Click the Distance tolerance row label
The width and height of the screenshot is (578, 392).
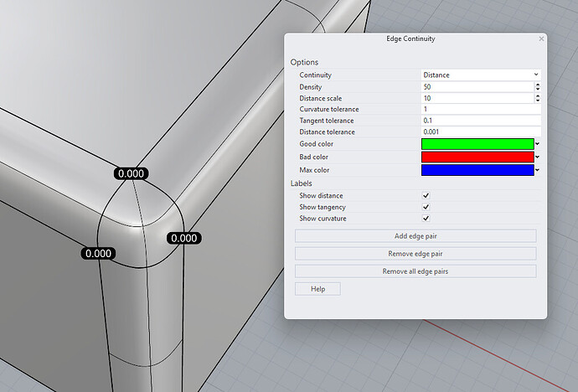click(x=327, y=132)
